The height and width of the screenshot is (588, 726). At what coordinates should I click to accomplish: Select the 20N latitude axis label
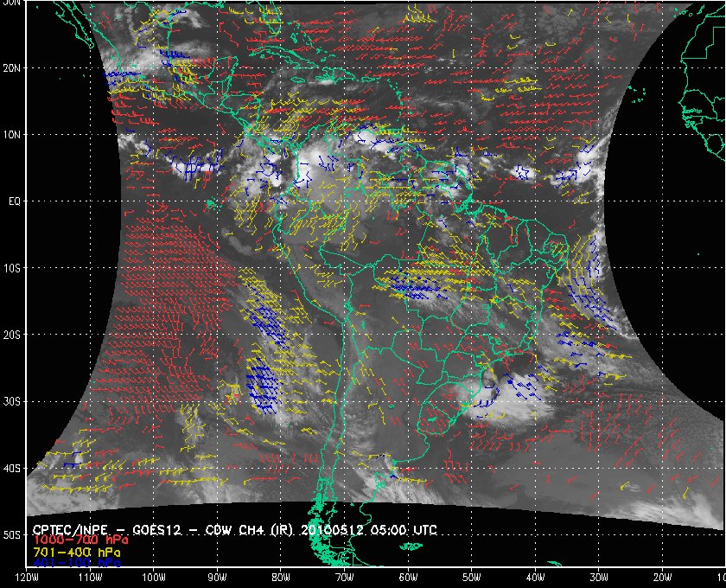tap(13, 67)
